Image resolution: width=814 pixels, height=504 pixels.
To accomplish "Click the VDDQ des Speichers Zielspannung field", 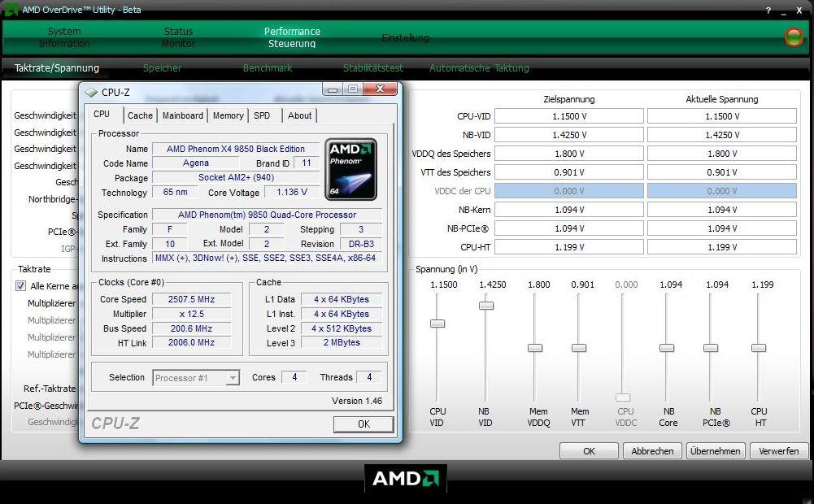I will pos(569,154).
